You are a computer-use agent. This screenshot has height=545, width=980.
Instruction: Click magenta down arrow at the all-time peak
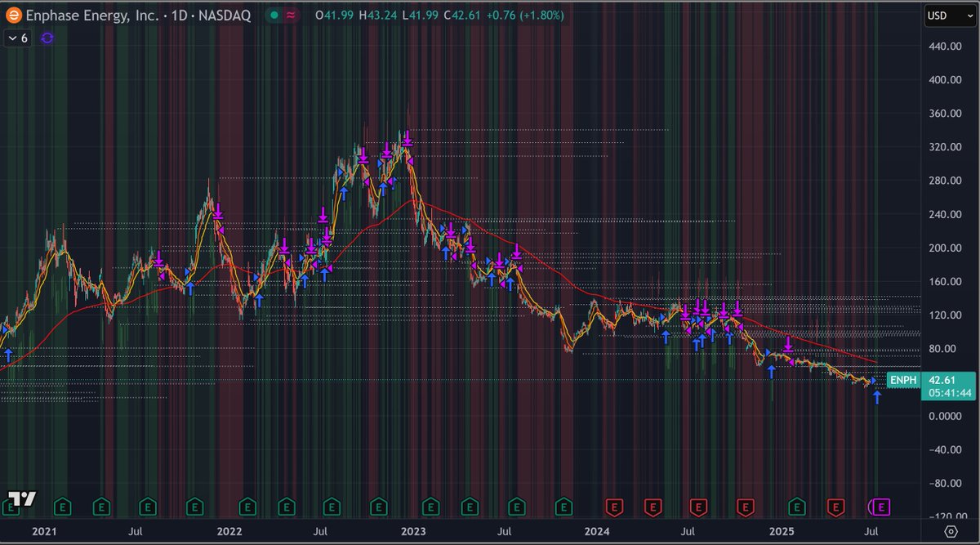tap(407, 139)
